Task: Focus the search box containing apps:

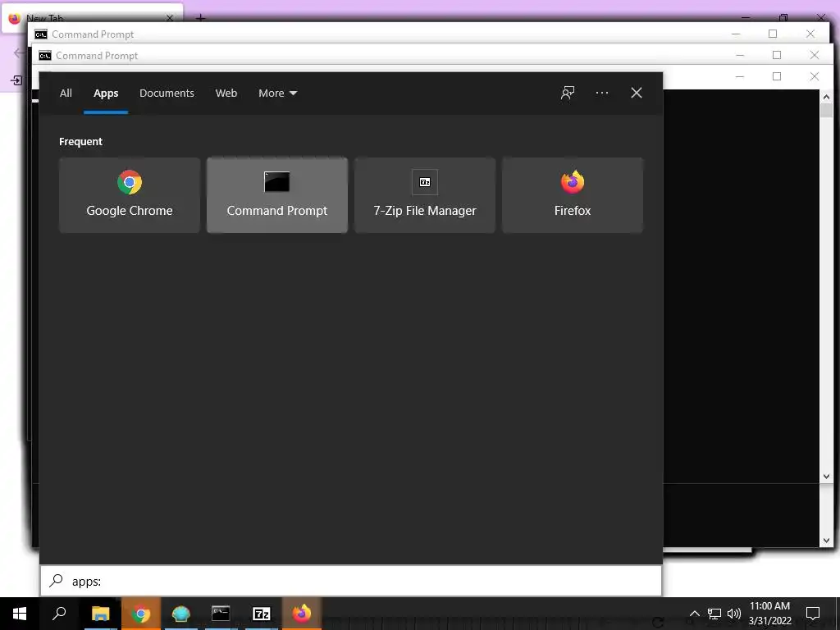Action: 351,581
